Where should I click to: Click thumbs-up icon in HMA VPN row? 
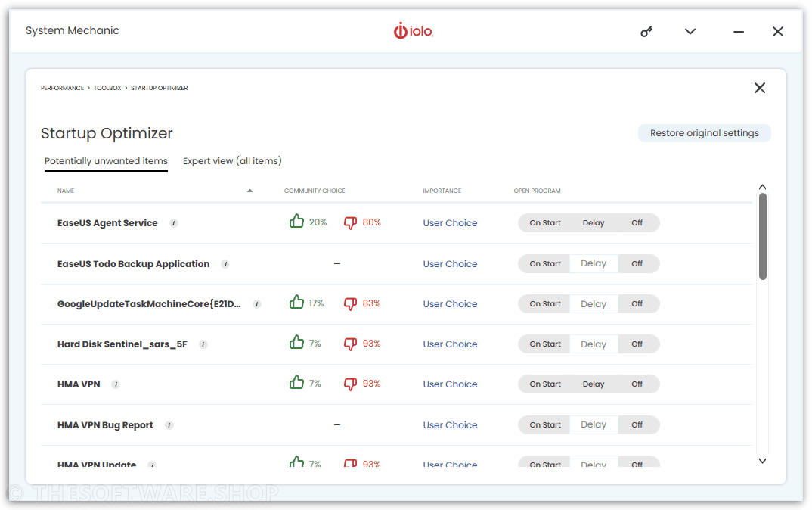pyautogui.click(x=296, y=382)
